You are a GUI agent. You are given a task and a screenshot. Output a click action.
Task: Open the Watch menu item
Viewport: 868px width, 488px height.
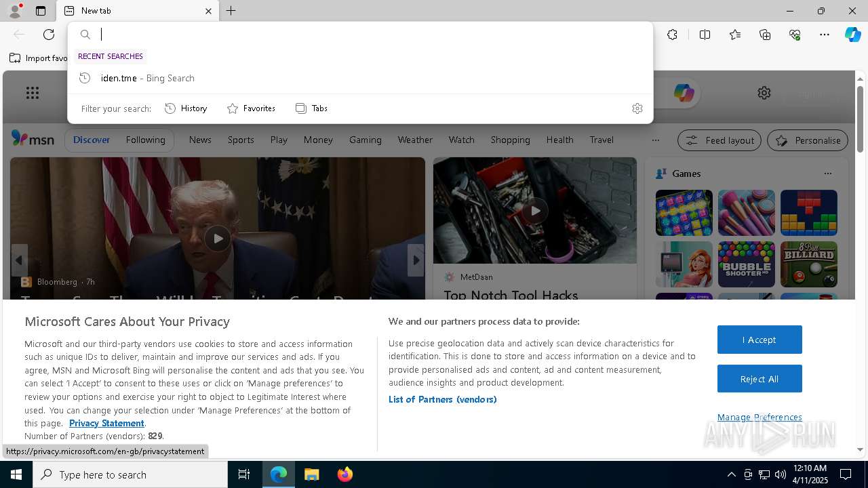click(x=462, y=140)
